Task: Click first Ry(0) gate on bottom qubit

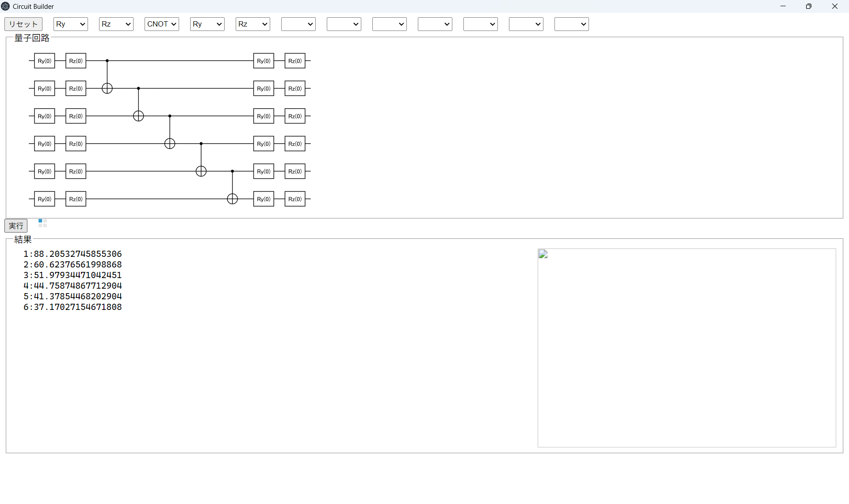Action: pyautogui.click(x=45, y=199)
